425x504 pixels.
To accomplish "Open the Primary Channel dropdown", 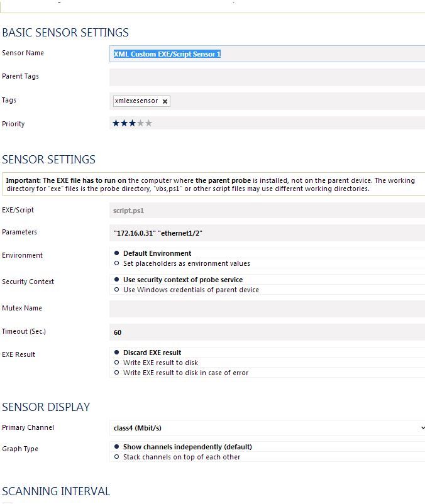I will click(267, 428).
